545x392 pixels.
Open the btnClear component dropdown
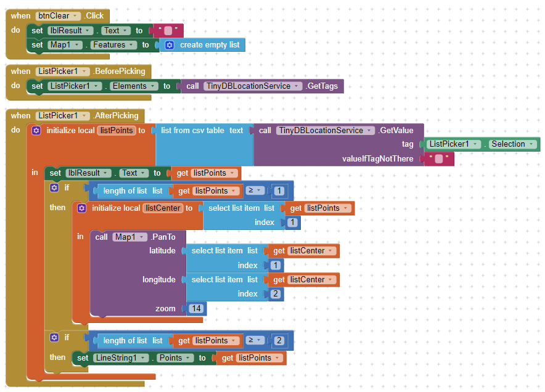click(75, 15)
